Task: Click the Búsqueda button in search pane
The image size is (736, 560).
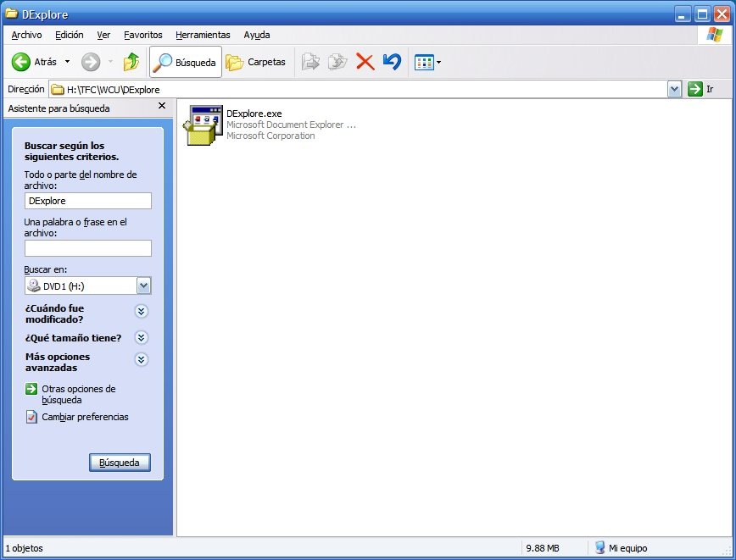Action: point(120,463)
